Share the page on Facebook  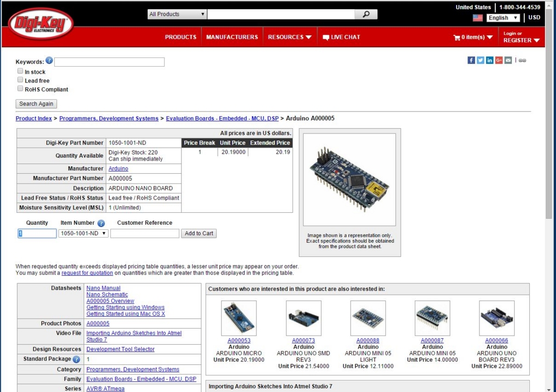tap(471, 60)
